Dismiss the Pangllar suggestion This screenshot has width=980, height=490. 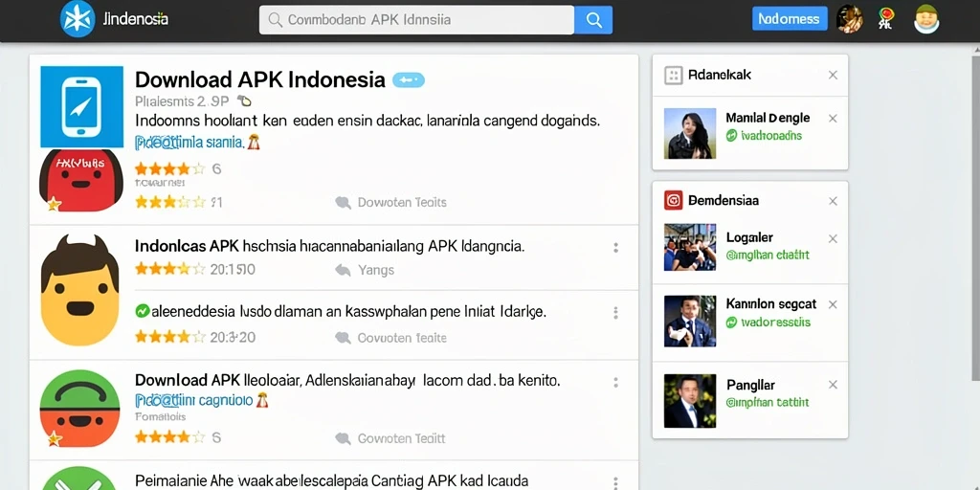[x=833, y=385]
